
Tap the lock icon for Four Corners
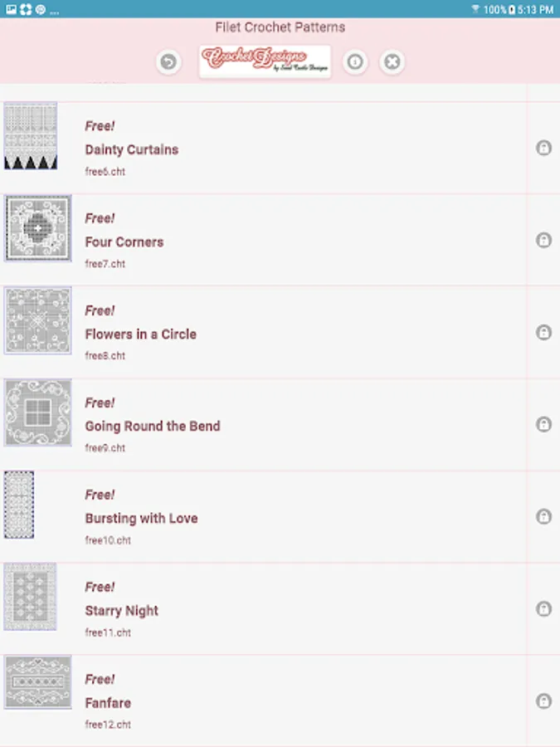543,241
